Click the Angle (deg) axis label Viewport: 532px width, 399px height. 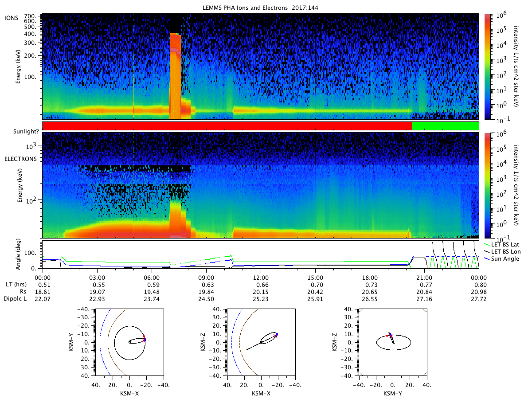tap(18, 255)
